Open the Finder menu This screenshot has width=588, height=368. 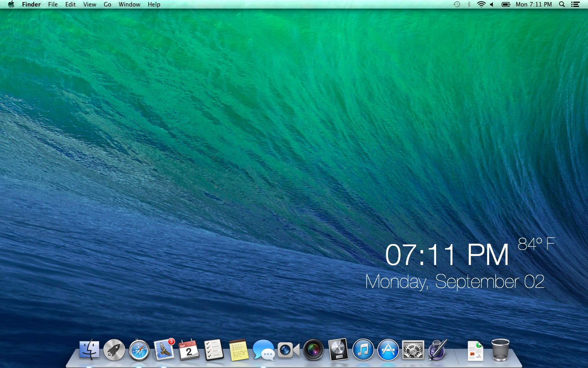31,4
